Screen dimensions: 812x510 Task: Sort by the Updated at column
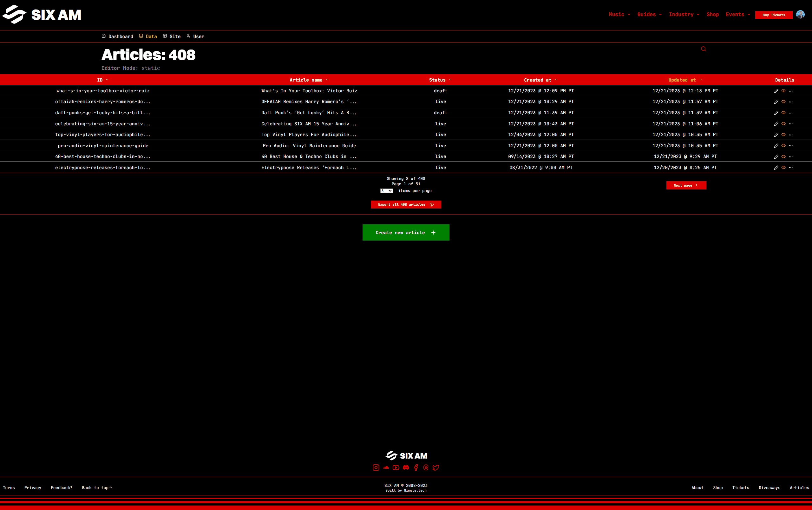point(685,80)
